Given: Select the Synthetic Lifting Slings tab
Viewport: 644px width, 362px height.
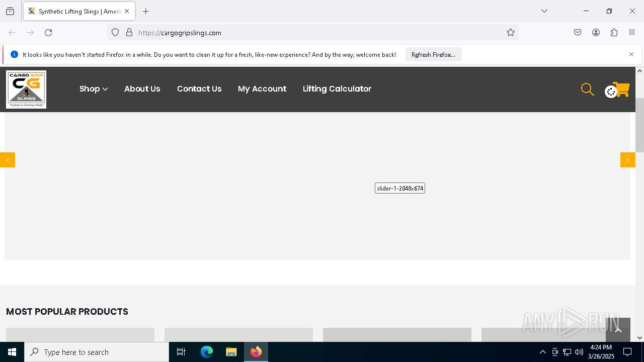Looking at the screenshot, I should tap(79, 11).
